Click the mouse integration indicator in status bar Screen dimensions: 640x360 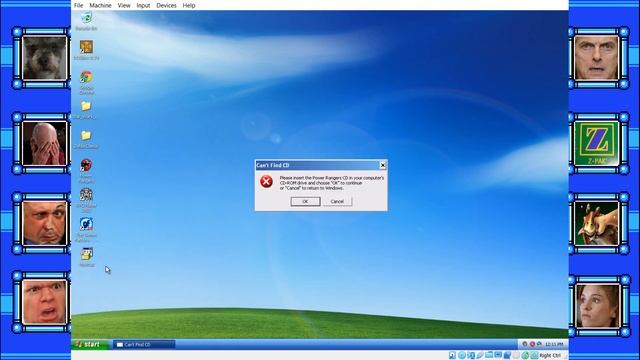(x=525, y=356)
